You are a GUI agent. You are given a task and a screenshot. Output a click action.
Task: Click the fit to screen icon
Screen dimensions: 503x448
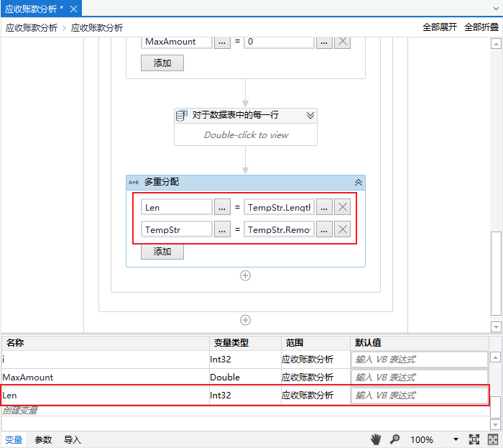(474, 439)
